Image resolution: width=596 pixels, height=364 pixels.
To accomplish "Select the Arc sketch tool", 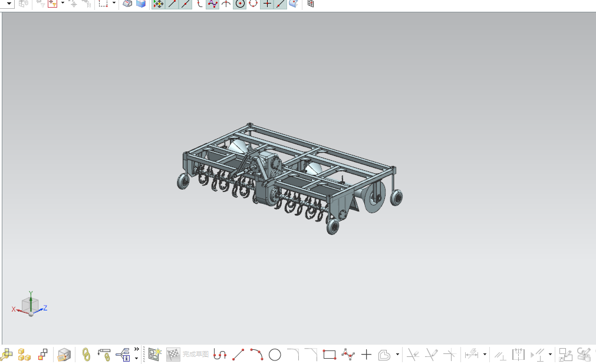I will pyautogui.click(x=256, y=355).
